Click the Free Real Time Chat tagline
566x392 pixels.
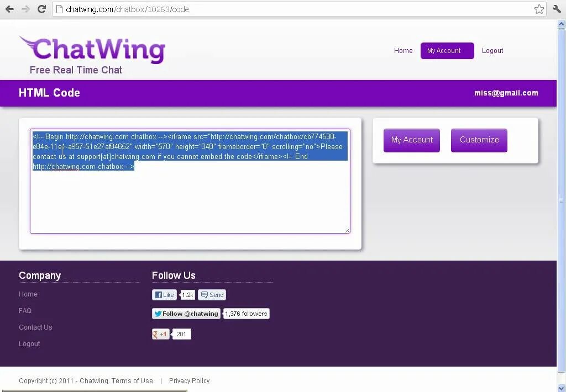click(x=76, y=70)
